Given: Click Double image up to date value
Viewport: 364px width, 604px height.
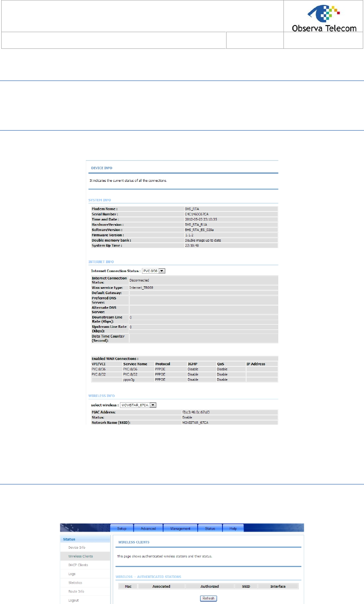Looking at the screenshot, I should 203,240.
